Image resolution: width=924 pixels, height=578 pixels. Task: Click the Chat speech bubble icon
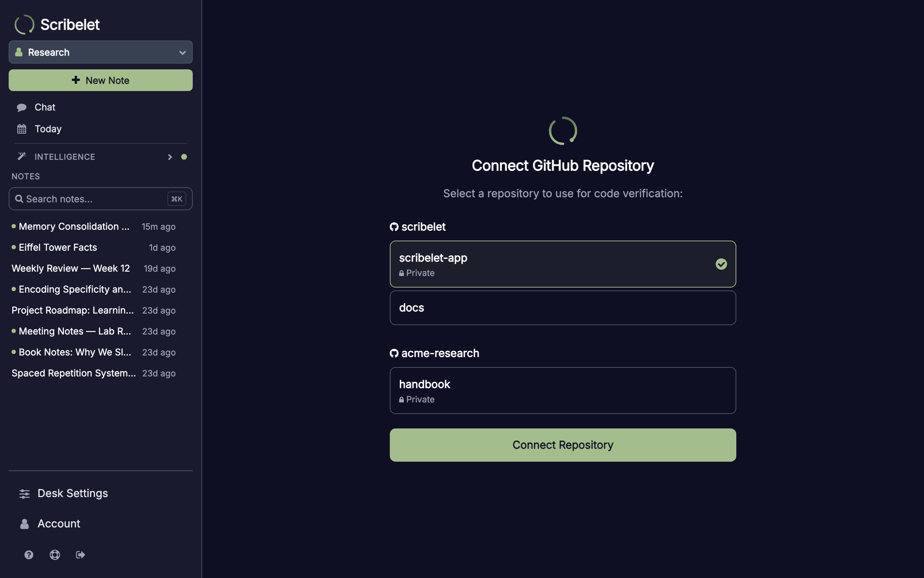pos(22,107)
